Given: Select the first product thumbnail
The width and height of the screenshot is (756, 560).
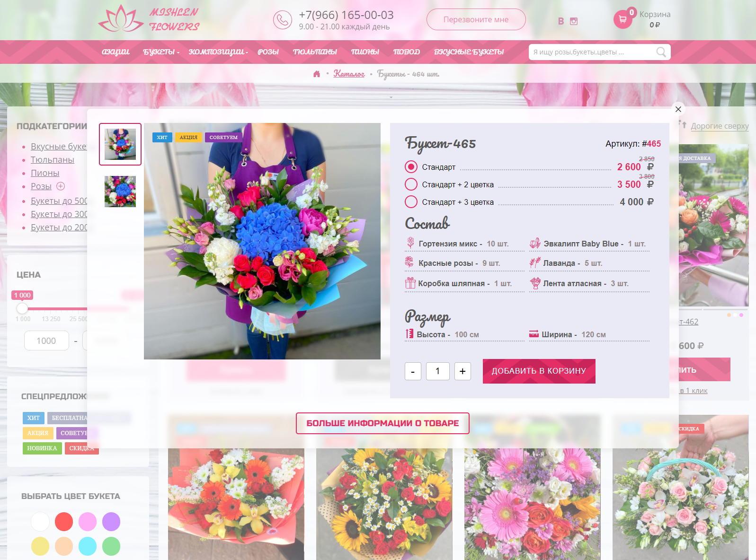Looking at the screenshot, I should pos(120,144).
